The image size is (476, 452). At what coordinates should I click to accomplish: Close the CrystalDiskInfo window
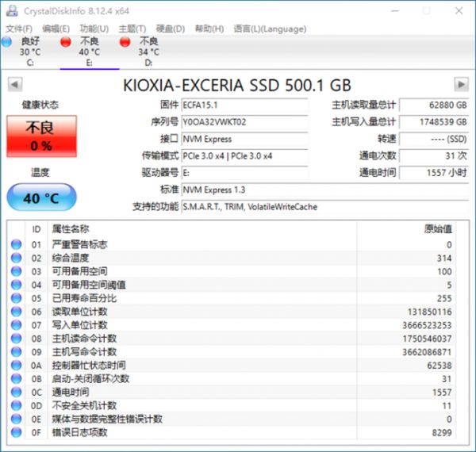459,11
